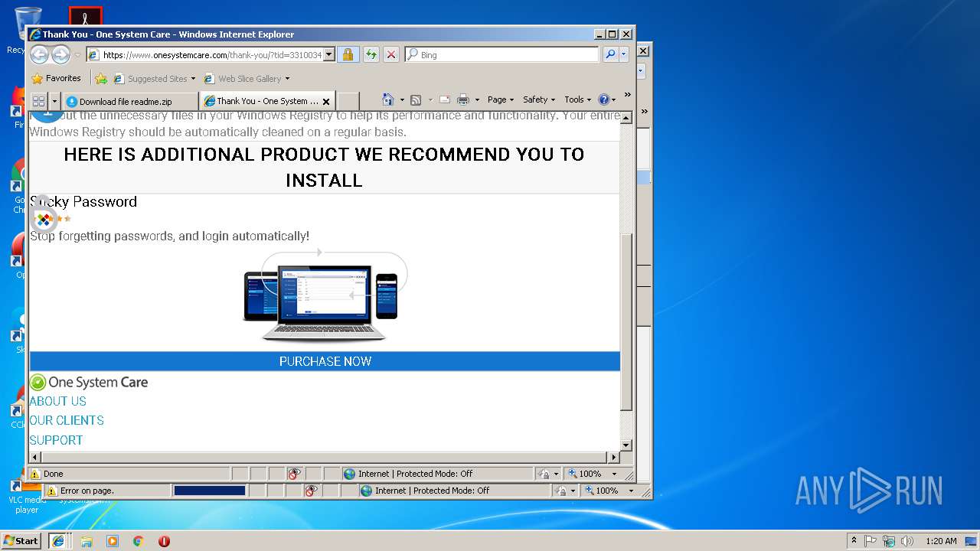Open the Page menu
This screenshot has height=551, width=980.
[x=501, y=99]
